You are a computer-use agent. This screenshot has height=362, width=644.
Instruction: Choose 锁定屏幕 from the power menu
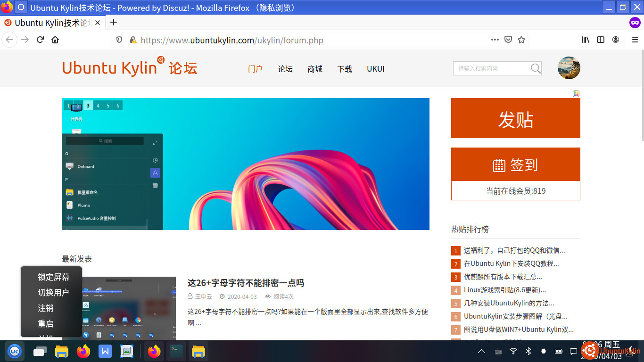tap(54, 277)
